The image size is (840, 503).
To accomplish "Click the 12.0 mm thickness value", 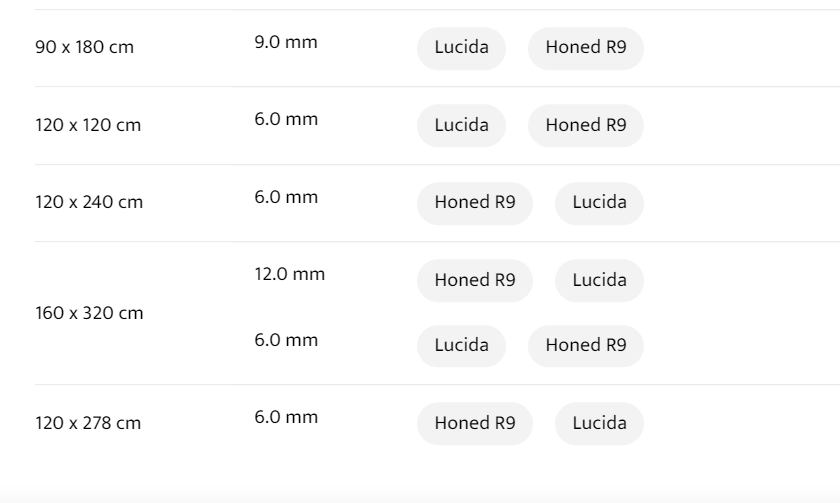I will pos(289,275).
